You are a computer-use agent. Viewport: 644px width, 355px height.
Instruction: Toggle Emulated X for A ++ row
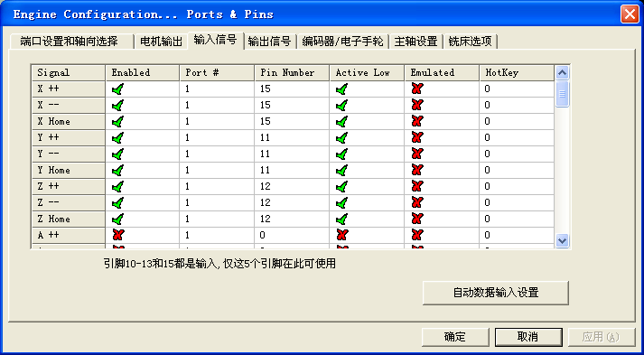(417, 235)
